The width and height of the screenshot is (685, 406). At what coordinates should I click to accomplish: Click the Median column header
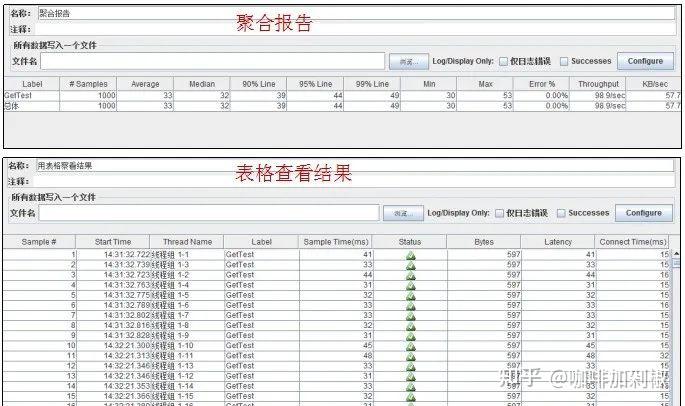point(202,84)
